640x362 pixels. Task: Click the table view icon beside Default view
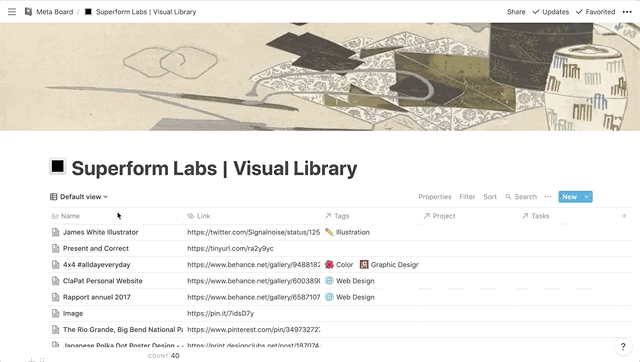(x=53, y=197)
